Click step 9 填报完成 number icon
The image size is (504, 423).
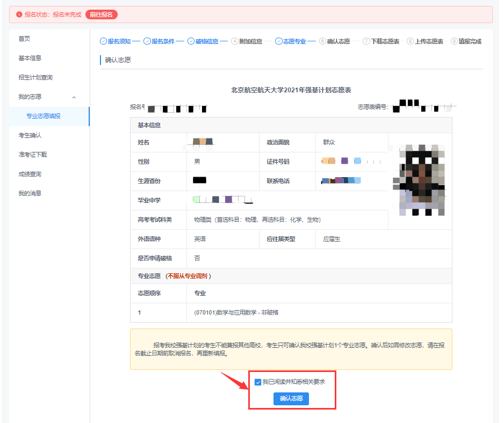(x=454, y=41)
